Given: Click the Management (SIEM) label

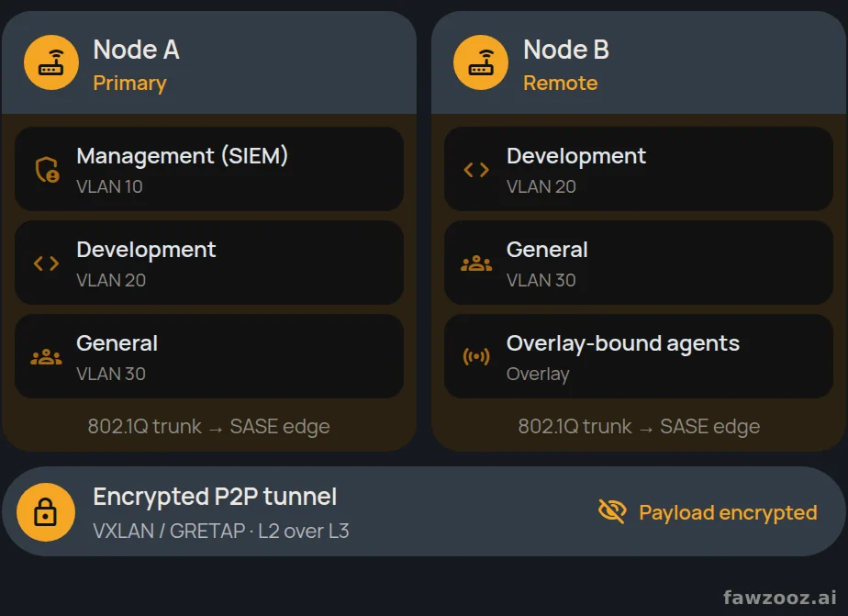Looking at the screenshot, I should click(183, 156).
